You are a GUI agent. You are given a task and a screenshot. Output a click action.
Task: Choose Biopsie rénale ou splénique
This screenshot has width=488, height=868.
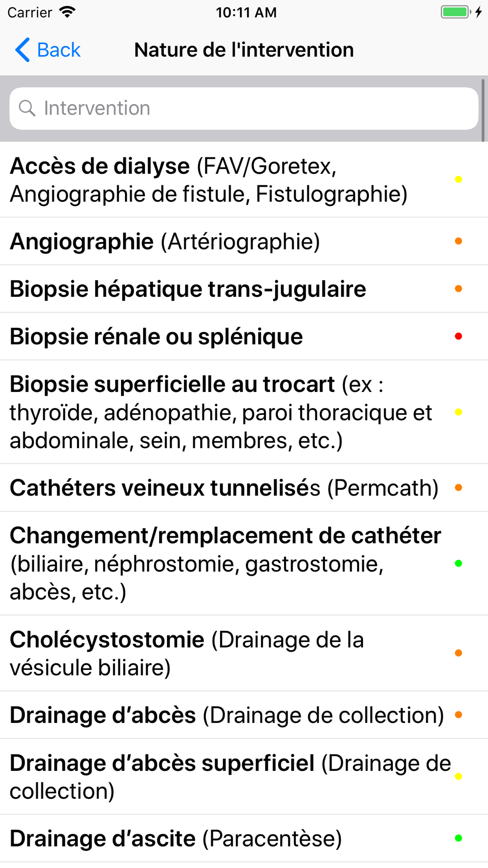244,336
